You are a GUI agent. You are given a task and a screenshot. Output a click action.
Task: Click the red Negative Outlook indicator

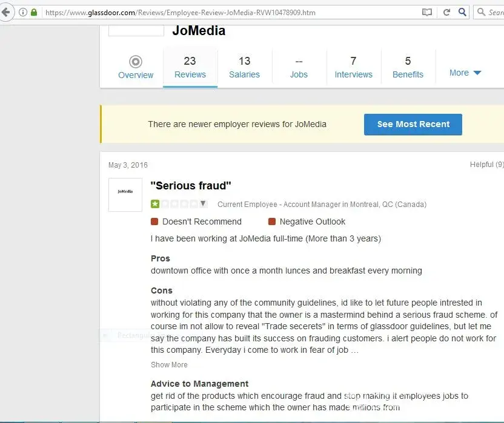pyautogui.click(x=272, y=221)
